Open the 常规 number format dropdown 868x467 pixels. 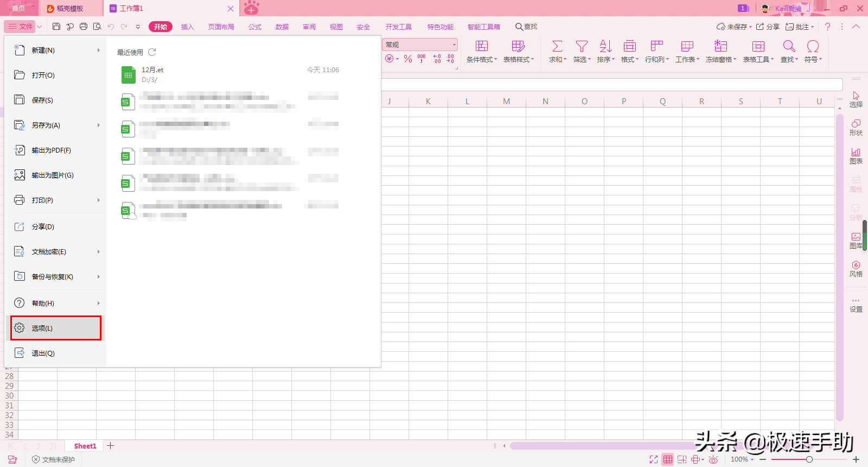click(454, 45)
